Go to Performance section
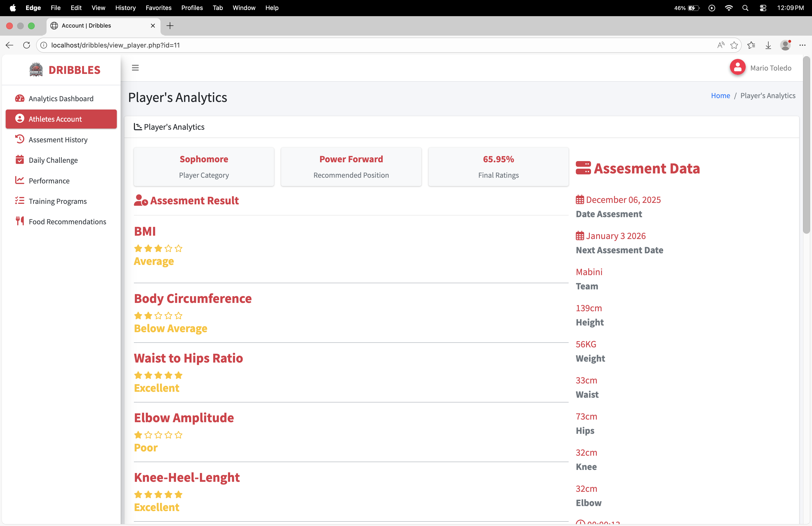This screenshot has height=526, width=812. (49, 181)
